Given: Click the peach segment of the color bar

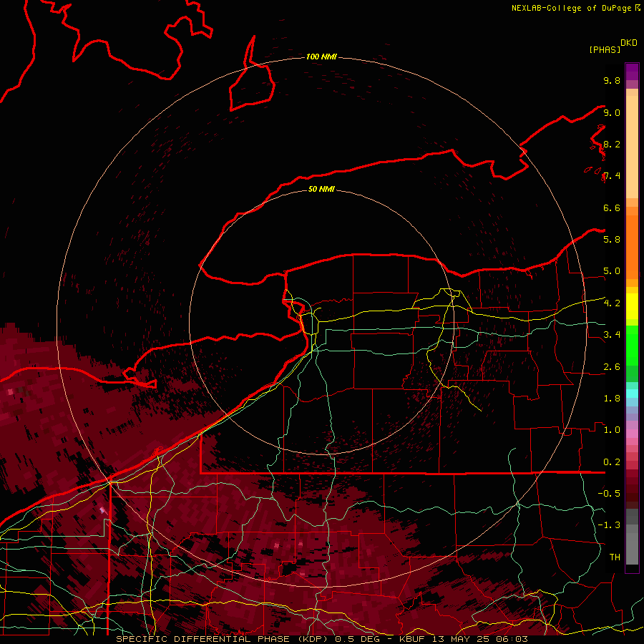Looking at the screenshot, I should (632, 147).
